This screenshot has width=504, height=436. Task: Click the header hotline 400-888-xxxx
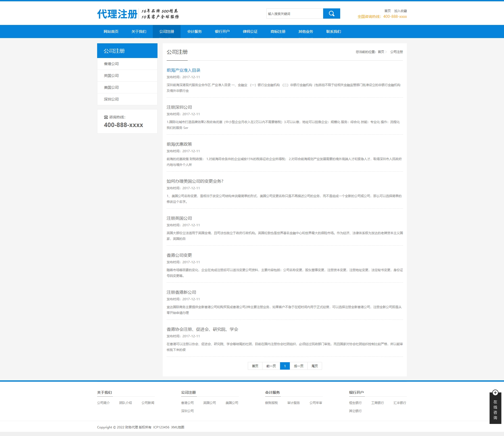tap(395, 17)
